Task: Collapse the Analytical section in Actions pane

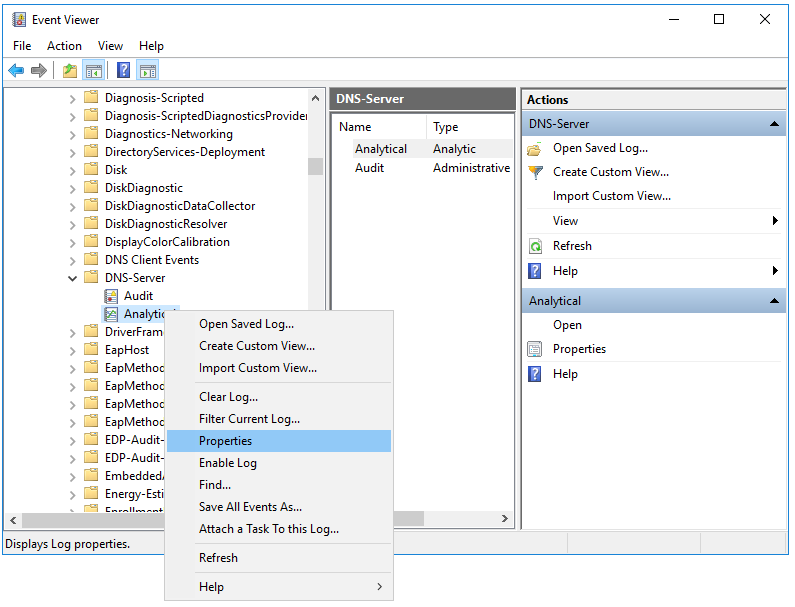Action: (774, 301)
